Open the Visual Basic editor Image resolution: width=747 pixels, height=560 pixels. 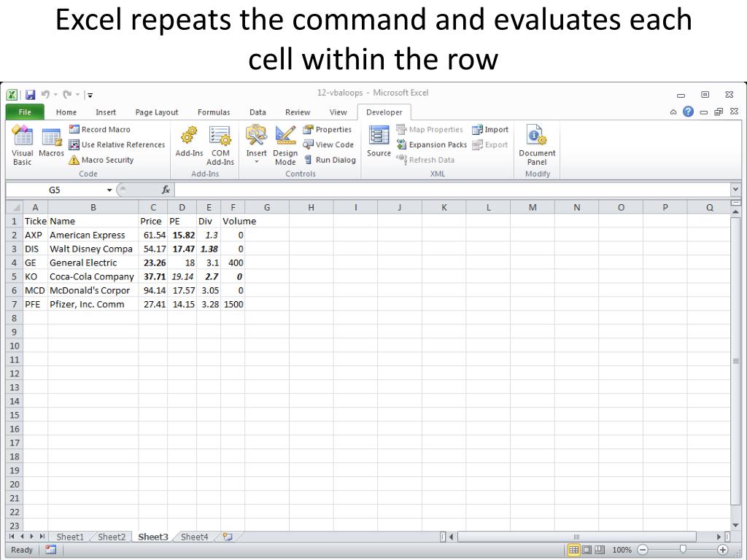[x=22, y=145]
